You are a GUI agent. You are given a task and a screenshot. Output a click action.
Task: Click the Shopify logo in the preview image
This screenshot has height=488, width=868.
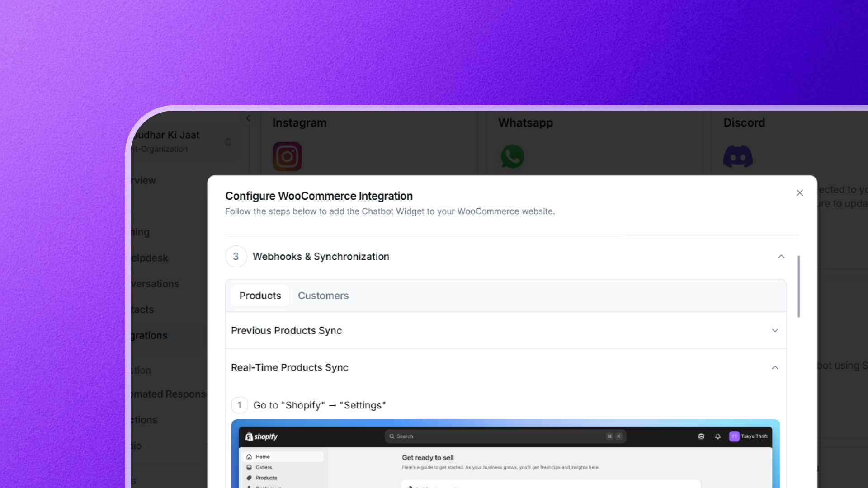pyautogui.click(x=260, y=436)
